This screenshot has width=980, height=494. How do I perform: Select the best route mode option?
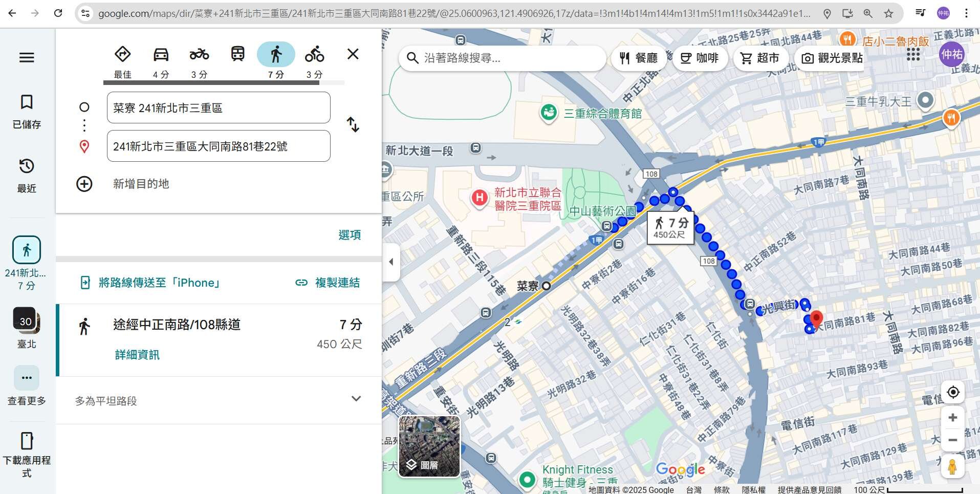point(122,55)
